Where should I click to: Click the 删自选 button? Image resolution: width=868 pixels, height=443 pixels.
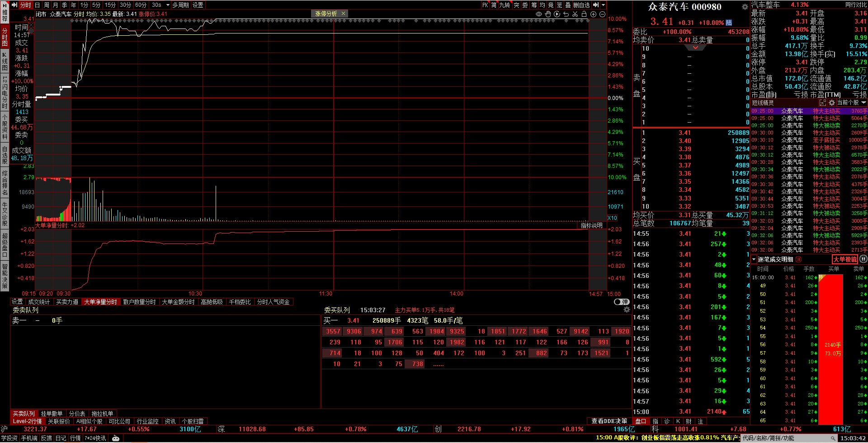pyautogui.click(x=581, y=5)
